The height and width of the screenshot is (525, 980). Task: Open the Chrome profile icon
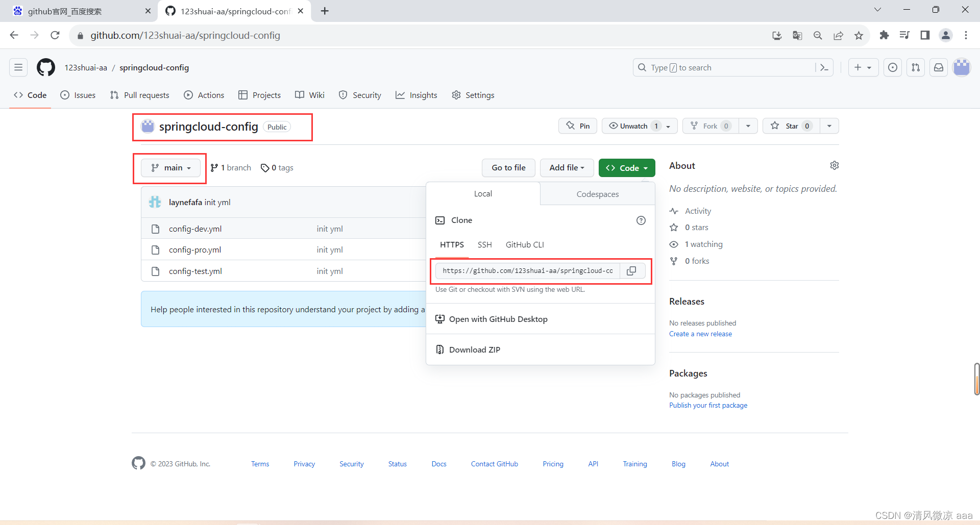coord(946,35)
